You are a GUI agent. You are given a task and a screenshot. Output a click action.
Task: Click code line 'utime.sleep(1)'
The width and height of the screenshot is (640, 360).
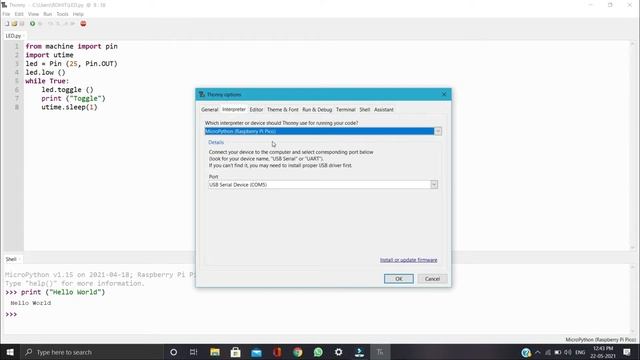tap(69, 107)
